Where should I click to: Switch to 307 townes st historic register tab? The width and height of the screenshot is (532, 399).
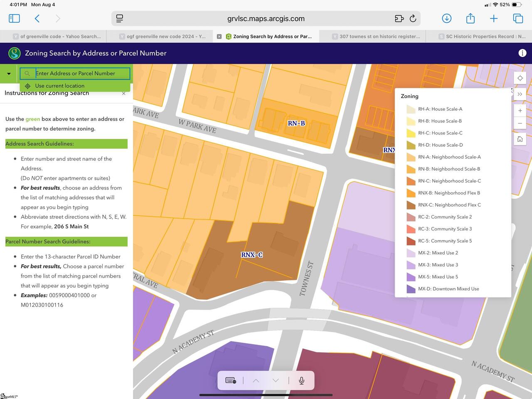click(x=376, y=37)
